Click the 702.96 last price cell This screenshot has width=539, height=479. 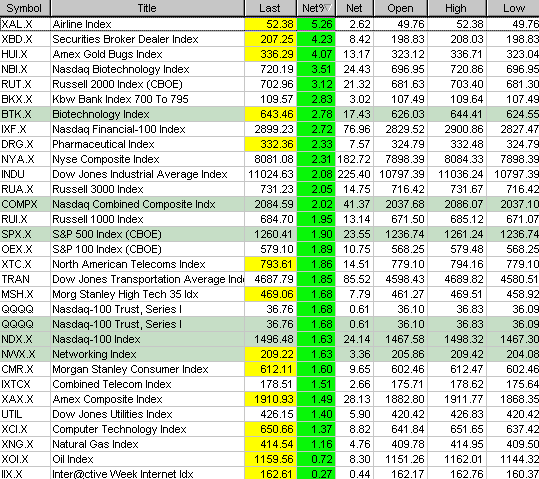(270, 84)
